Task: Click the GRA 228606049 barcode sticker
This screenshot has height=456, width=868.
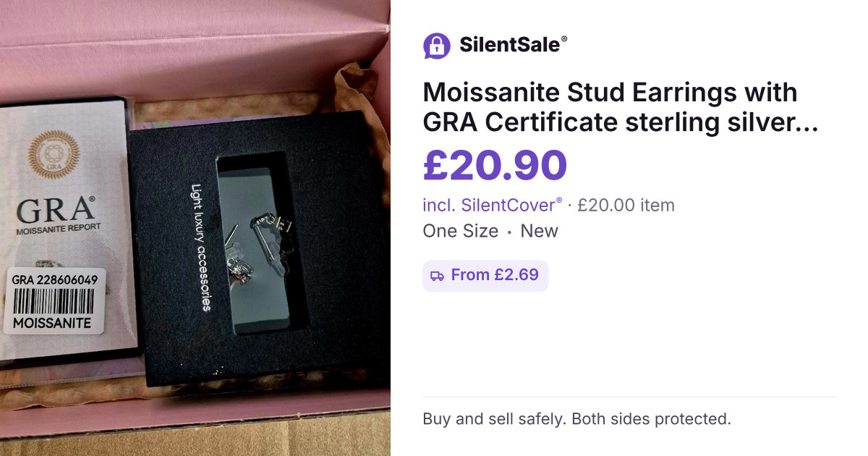Action: pos(54,301)
